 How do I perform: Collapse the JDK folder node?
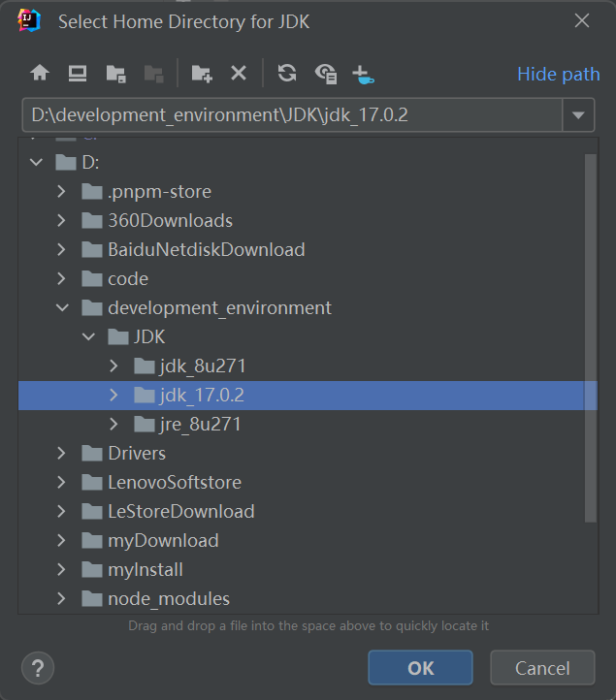point(88,337)
